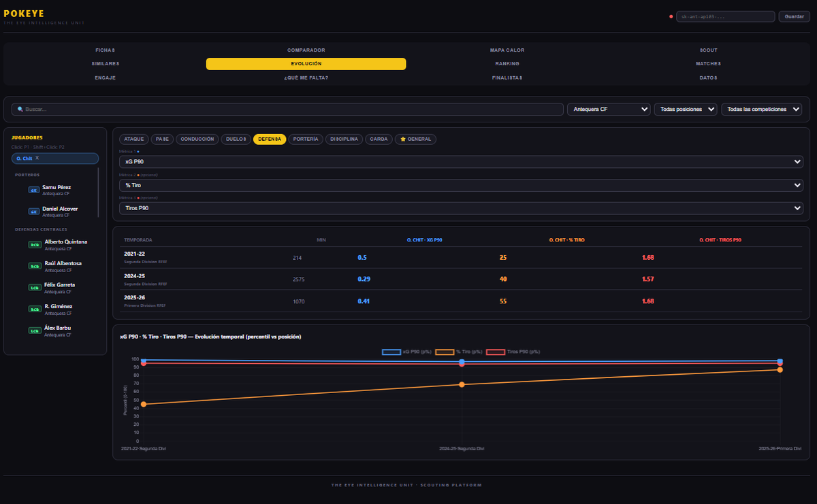The height and width of the screenshot is (504, 817).
Task: Open the Todas las competiciones dropdown
Action: point(762,109)
